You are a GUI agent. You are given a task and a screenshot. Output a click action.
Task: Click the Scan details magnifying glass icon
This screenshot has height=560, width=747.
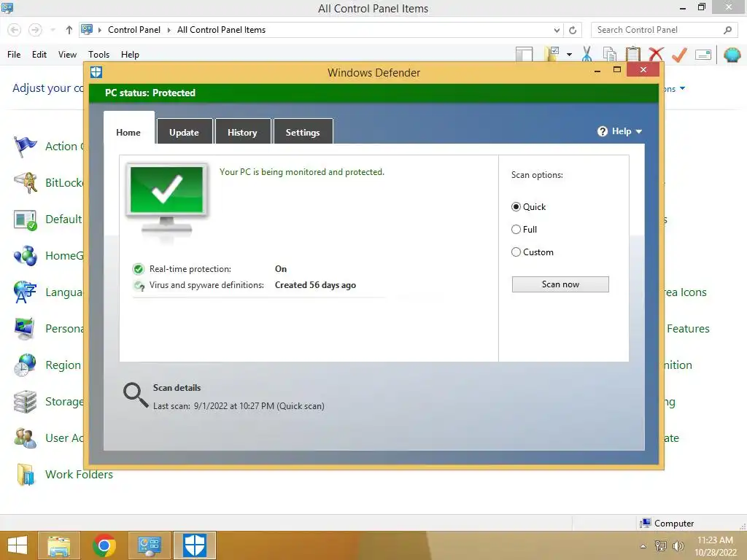point(136,394)
